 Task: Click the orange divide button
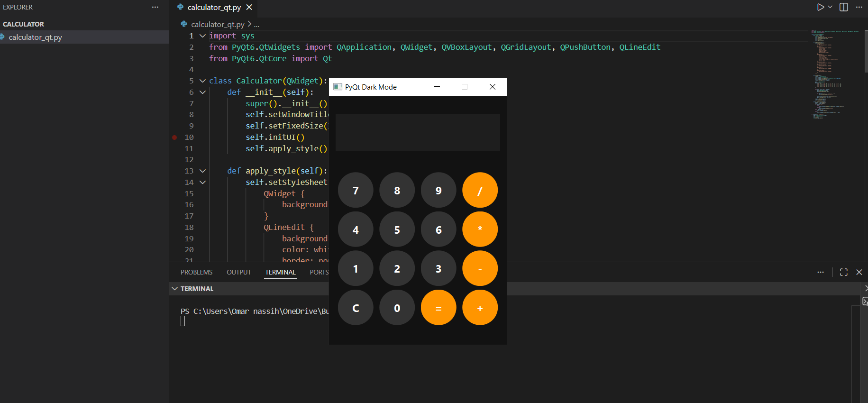pos(480,190)
